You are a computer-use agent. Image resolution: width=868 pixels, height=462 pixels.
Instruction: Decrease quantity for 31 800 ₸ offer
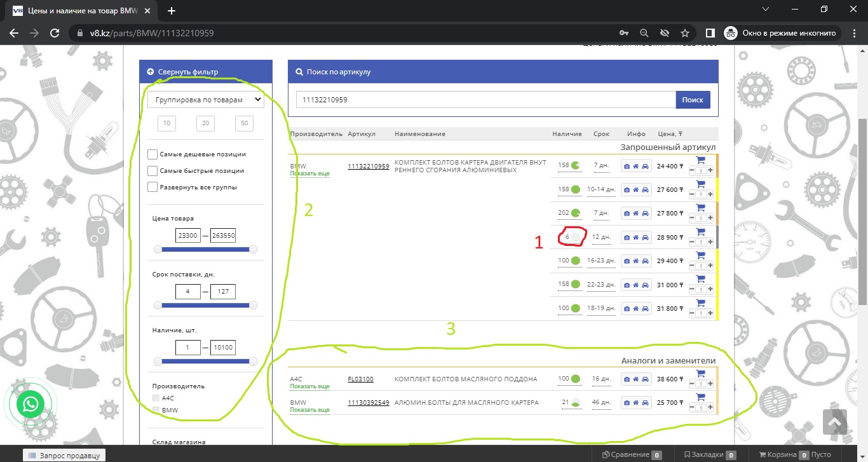point(691,313)
